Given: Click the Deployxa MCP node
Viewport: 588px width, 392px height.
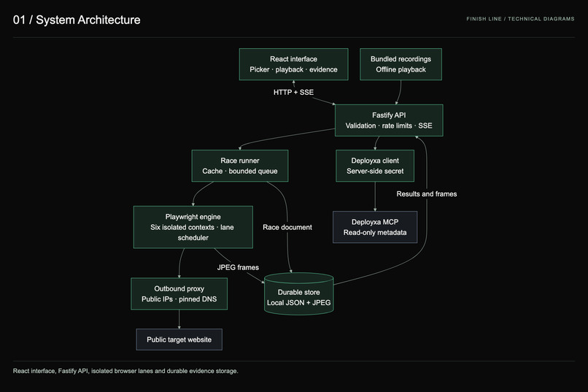Looking at the screenshot, I should coord(375,227).
